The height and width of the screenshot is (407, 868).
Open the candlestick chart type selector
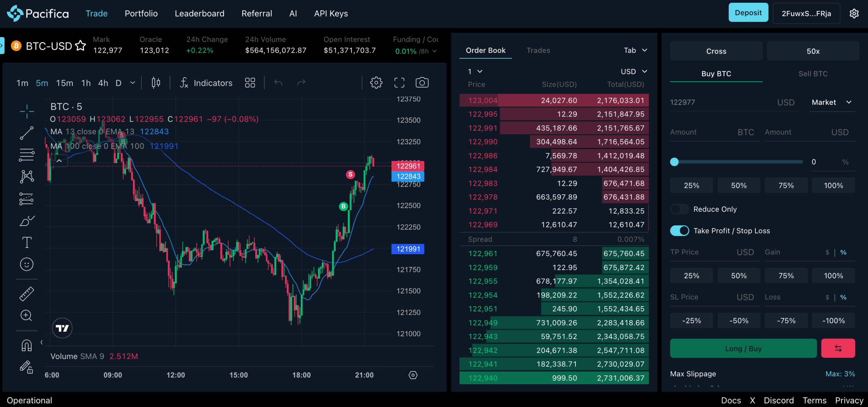[156, 82]
